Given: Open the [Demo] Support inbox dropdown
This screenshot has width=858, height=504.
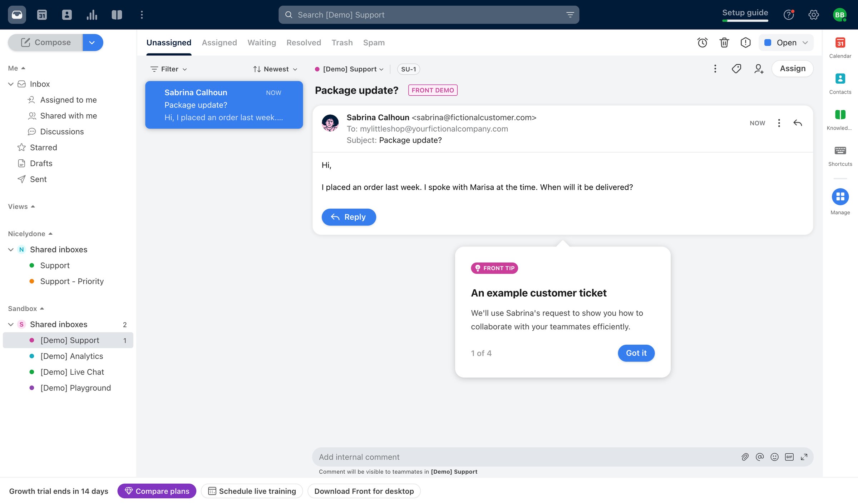Looking at the screenshot, I should point(349,69).
